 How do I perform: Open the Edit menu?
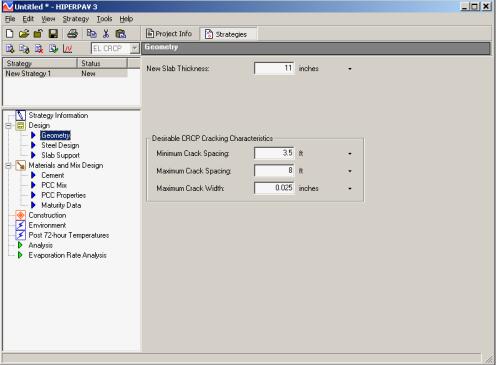28,19
